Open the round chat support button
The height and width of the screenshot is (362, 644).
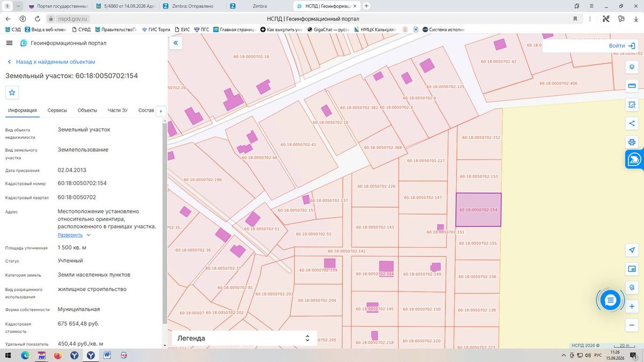(x=610, y=300)
